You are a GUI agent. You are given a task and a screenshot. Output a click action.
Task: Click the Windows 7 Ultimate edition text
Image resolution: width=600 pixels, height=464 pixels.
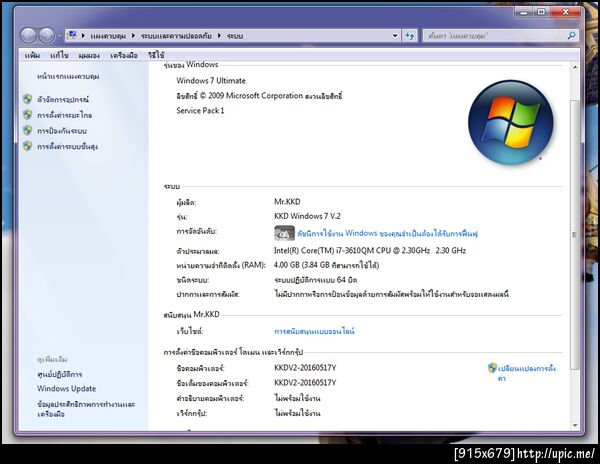[211, 81]
